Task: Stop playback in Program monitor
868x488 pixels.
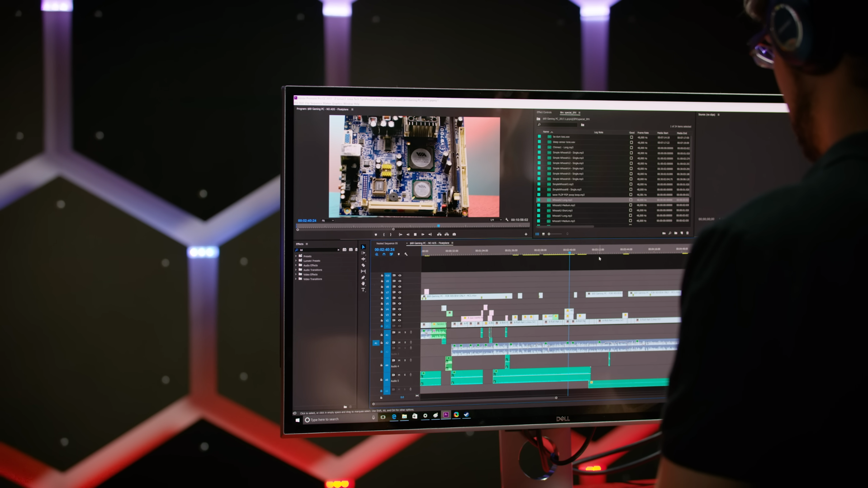Action: click(415, 235)
